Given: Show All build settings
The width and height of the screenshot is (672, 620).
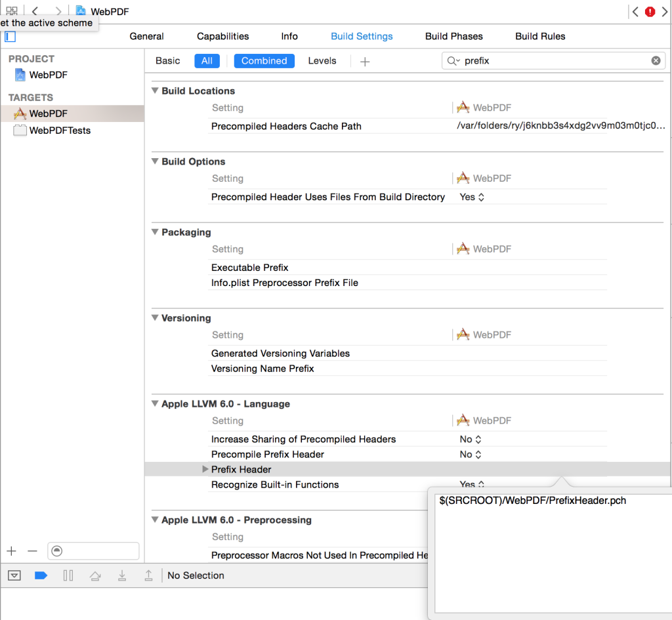Looking at the screenshot, I should click(207, 61).
